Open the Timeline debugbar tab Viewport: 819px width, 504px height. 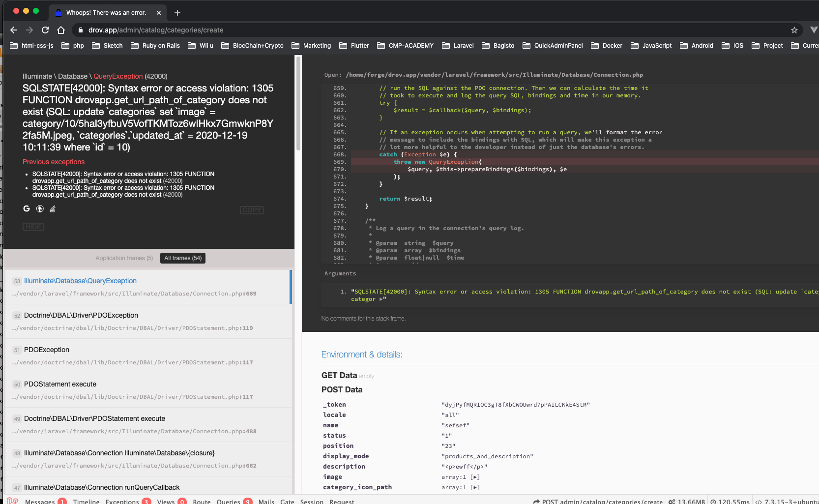86,502
